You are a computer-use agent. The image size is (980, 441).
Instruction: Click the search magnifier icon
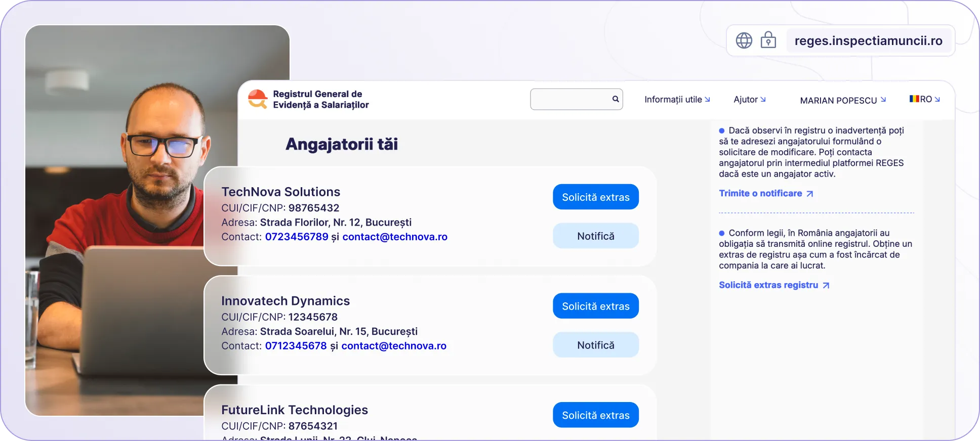616,99
